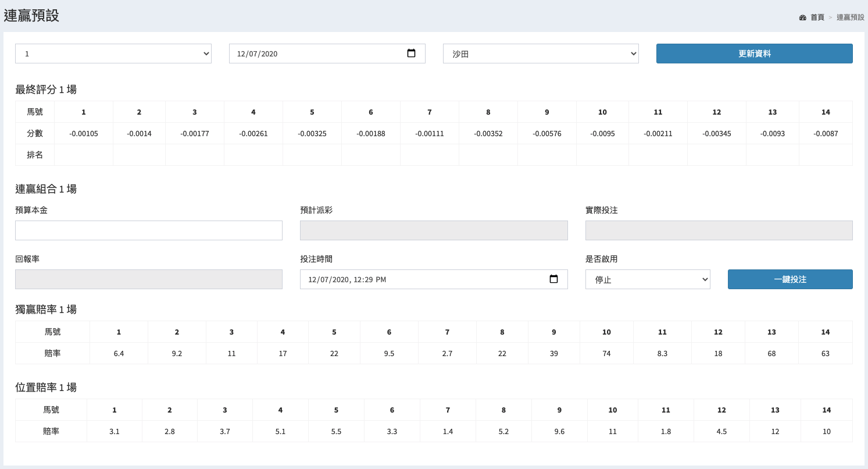
Task: Click win odds value 2.7
Action: [447, 353]
